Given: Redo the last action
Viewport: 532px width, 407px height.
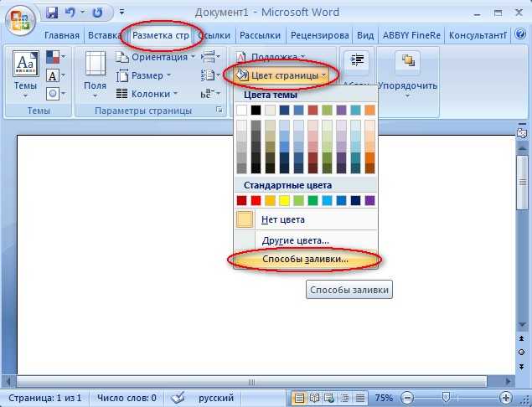Looking at the screenshot, I should pyautogui.click(x=98, y=13).
